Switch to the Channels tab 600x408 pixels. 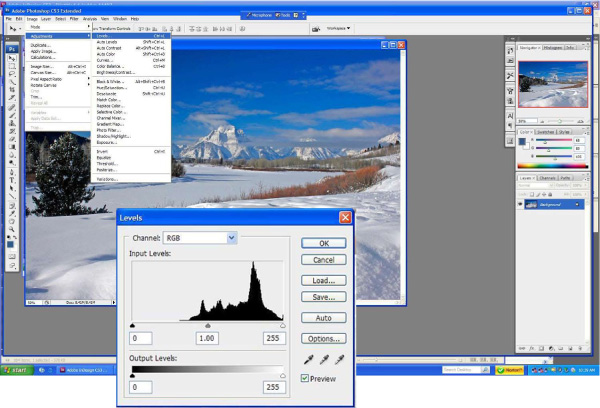tap(546, 179)
